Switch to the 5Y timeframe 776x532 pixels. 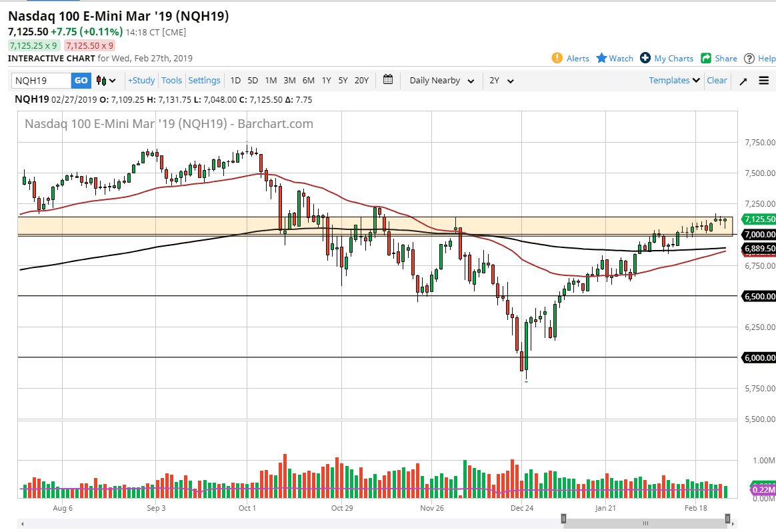(343, 80)
